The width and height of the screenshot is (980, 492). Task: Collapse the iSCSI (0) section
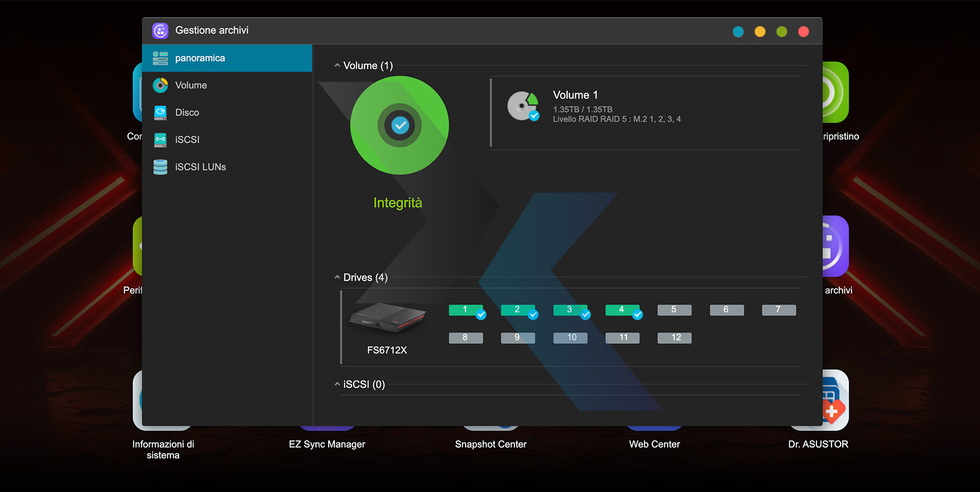[x=337, y=384]
